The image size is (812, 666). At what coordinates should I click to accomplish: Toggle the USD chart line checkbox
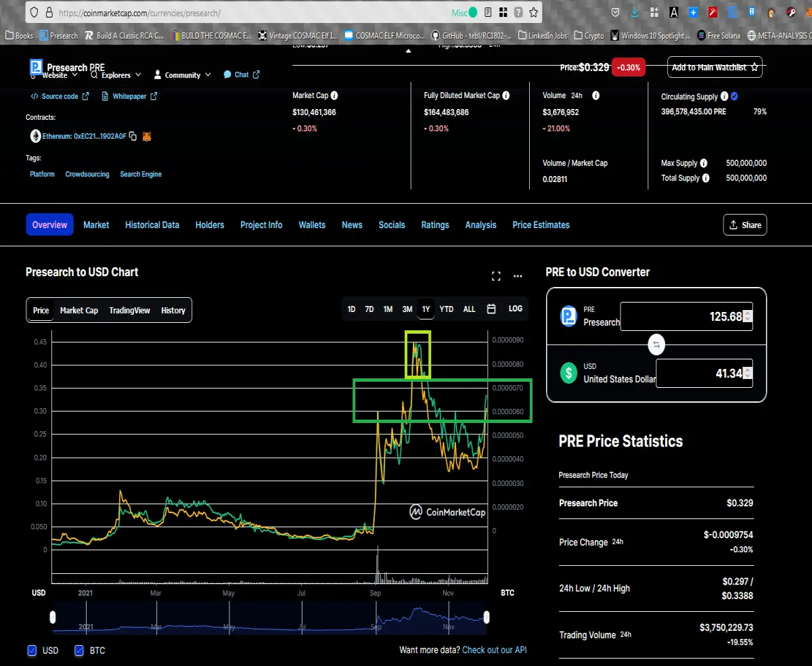coord(32,650)
